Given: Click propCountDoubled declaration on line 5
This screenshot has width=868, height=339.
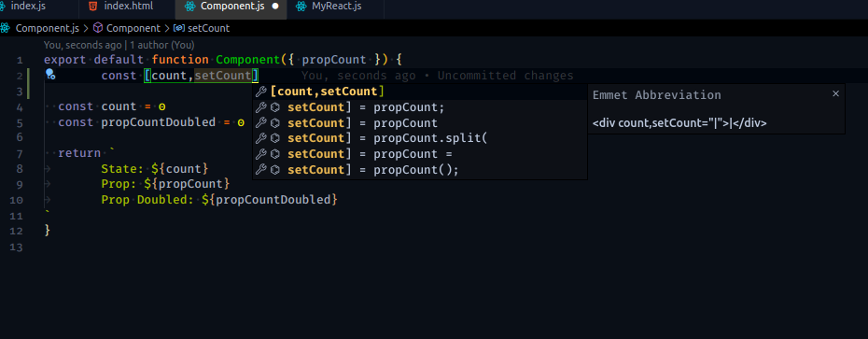Looking at the screenshot, I should [x=151, y=122].
